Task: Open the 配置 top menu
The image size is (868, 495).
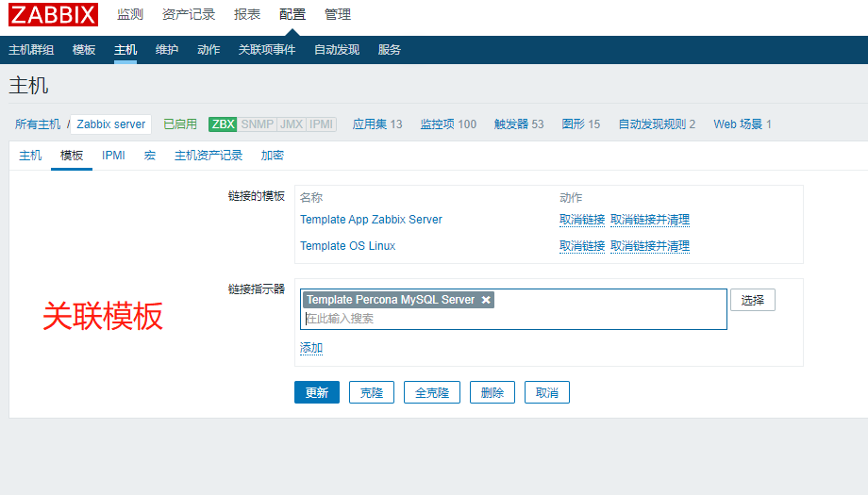Action: point(292,14)
